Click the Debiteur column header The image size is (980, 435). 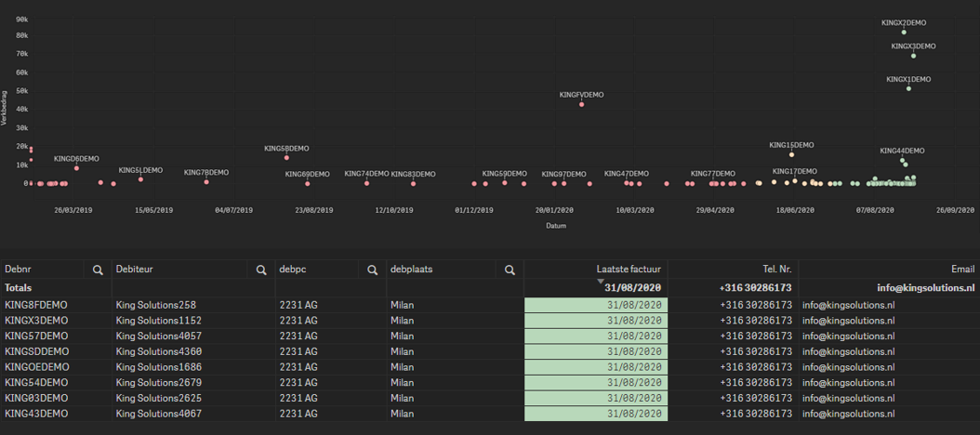coord(135,270)
